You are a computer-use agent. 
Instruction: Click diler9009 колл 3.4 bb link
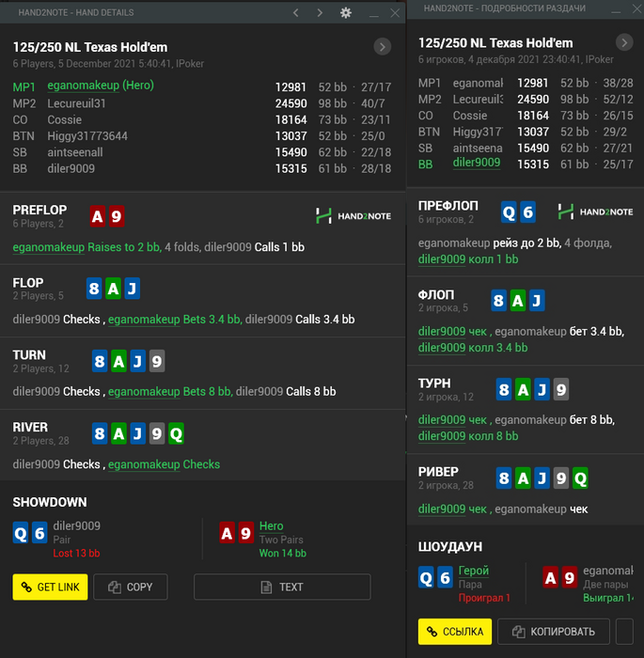click(473, 348)
